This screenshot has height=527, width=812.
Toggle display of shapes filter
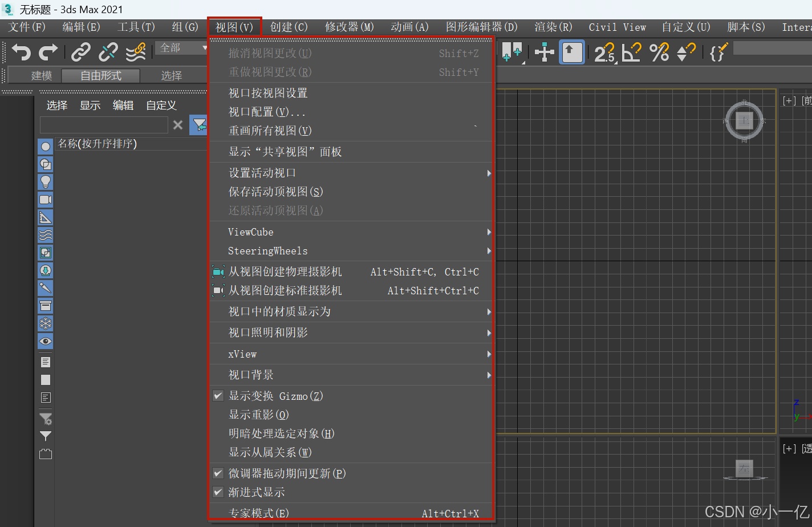[x=46, y=164]
